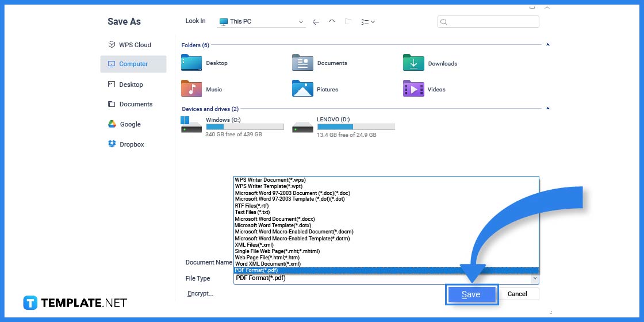Choose Microsoft Word Document(*.docx) option
Image resolution: width=644 pixels, height=322 pixels.
(275, 219)
